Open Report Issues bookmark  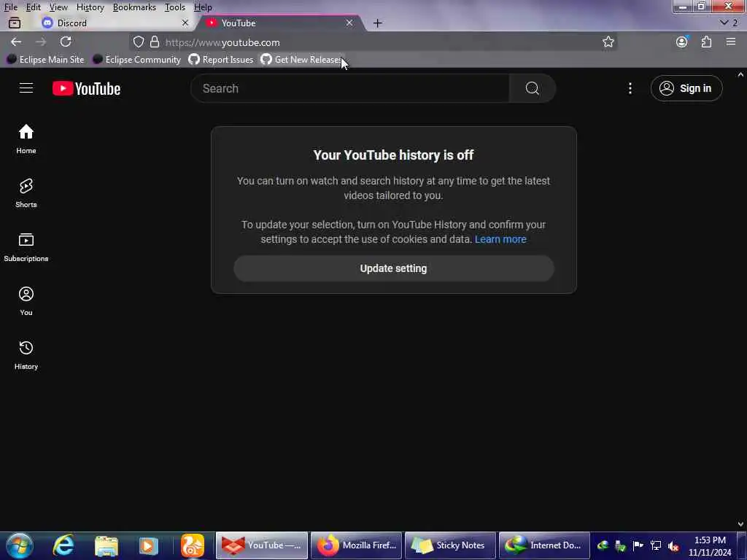220,60
